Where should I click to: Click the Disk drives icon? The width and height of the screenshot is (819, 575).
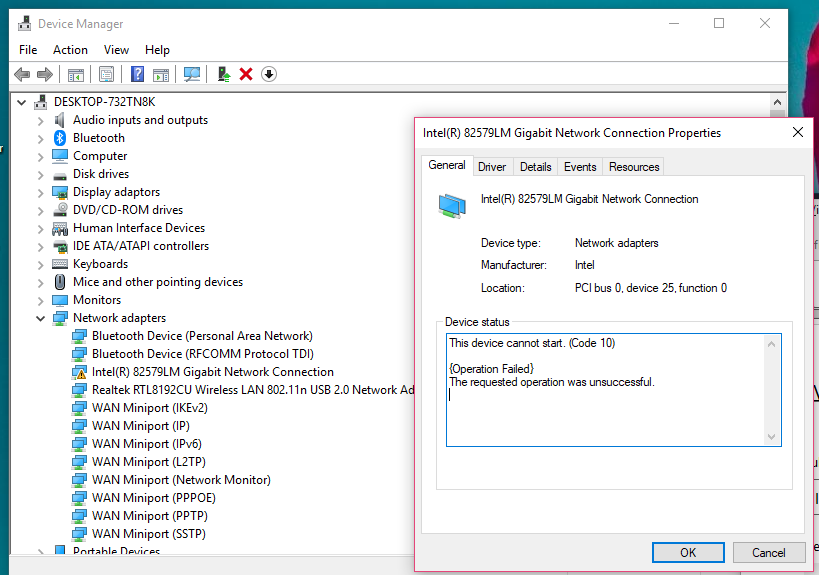[60, 175]
